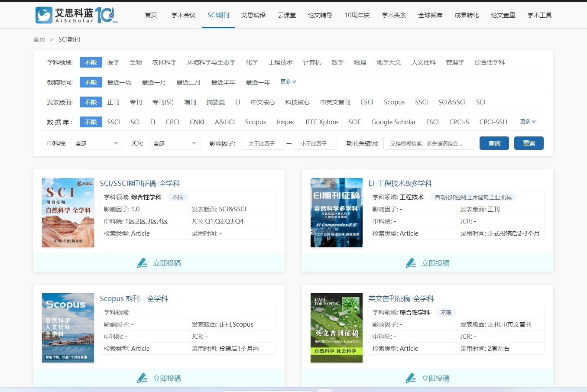Screen dimensions: 587x392
Task: Click 查询 button
Action: pyautogui.click(x=494, y=143)
